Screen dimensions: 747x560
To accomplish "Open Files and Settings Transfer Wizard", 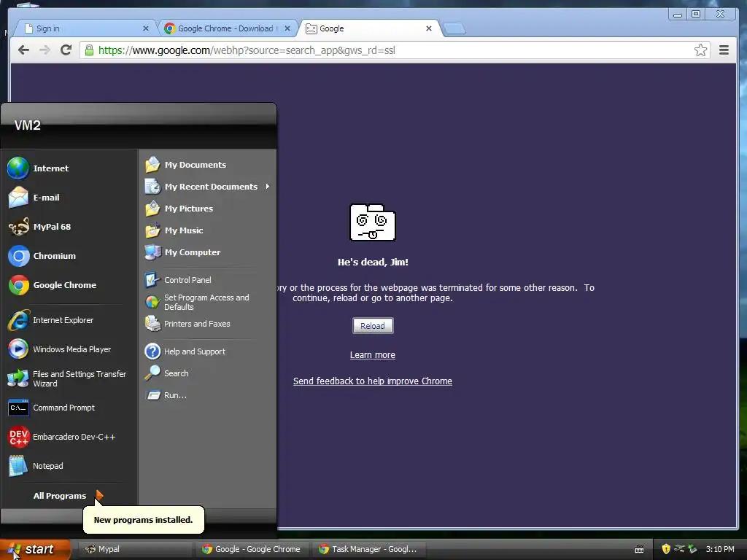I will click(x=69, y=378).
